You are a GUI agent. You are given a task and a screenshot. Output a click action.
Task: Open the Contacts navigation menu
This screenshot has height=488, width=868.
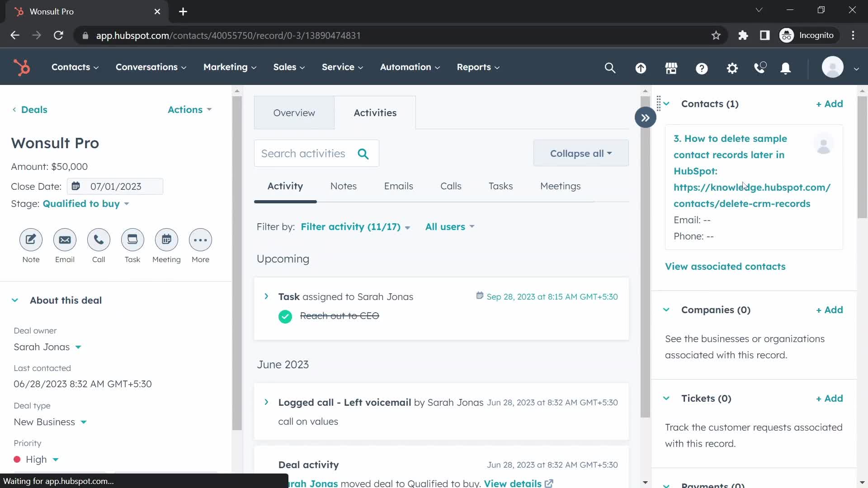[x=75, y=67]
